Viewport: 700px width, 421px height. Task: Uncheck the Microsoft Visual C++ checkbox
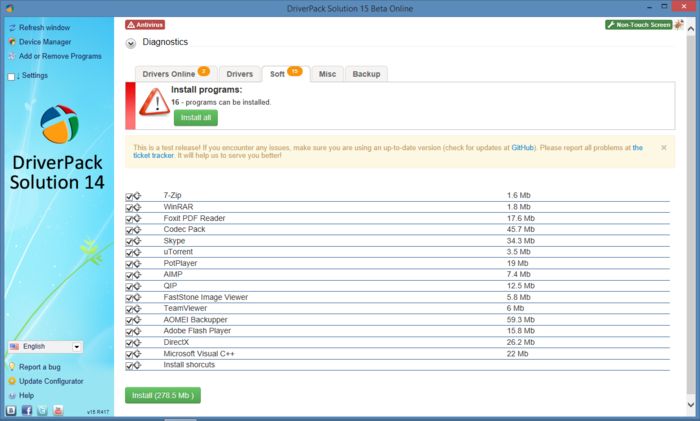click(129, 354)
